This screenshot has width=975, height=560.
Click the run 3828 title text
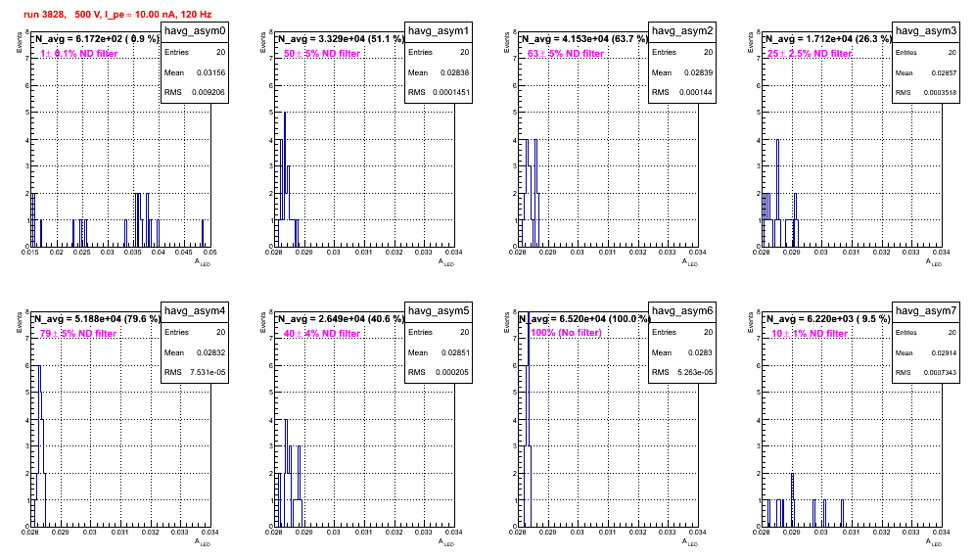pyautogui.click(x=117, y=14)
